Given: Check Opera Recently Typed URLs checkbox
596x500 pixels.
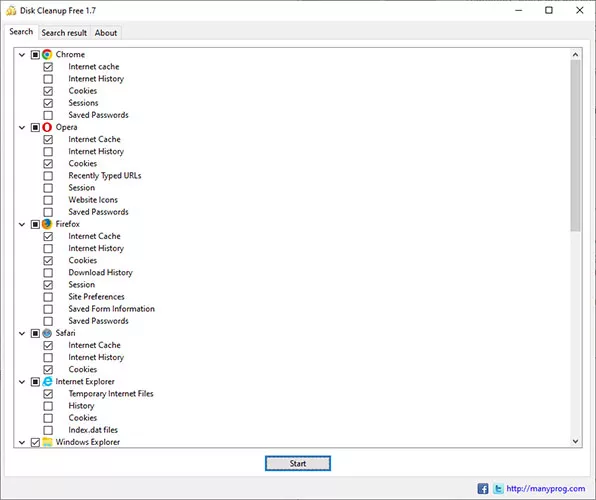Looking at the screenshot, I should point(48,176).
